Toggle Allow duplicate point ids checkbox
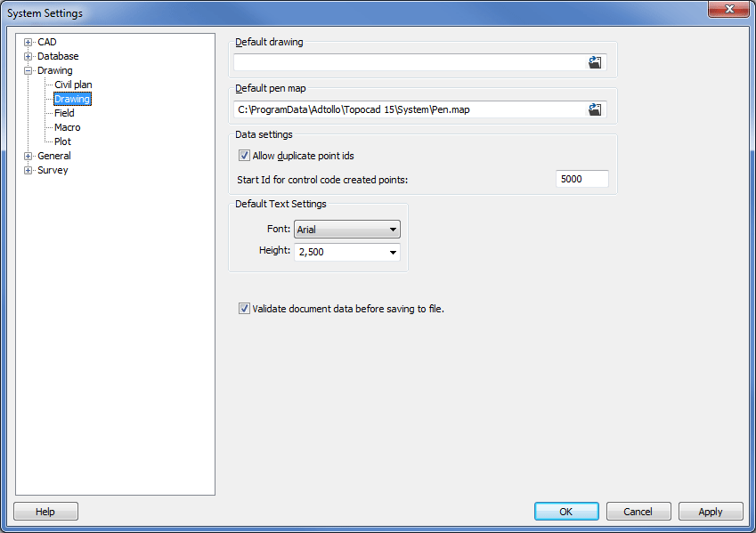 pos(244,156)
